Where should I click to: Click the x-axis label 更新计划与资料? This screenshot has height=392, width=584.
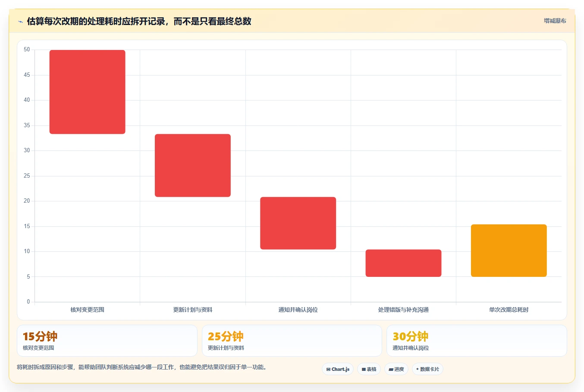coord(193,310)
